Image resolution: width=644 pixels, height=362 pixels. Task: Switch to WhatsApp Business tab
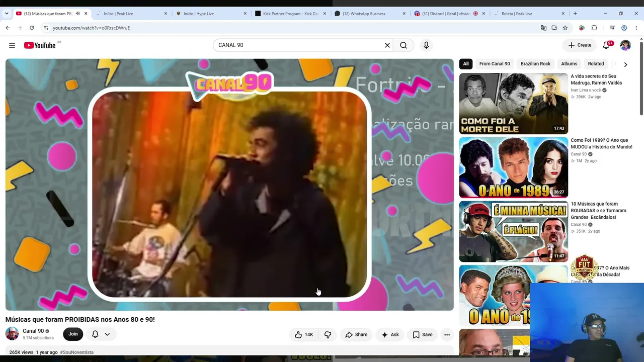(x=370, y=14)
